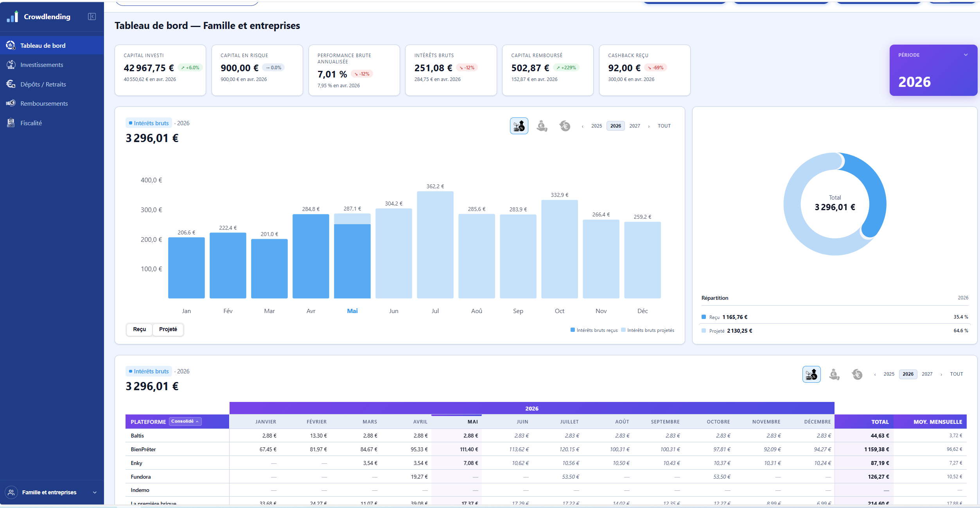Click the Mai bar in the chart
This screenshot has width=980, height=508.
(x=352, y=256)
